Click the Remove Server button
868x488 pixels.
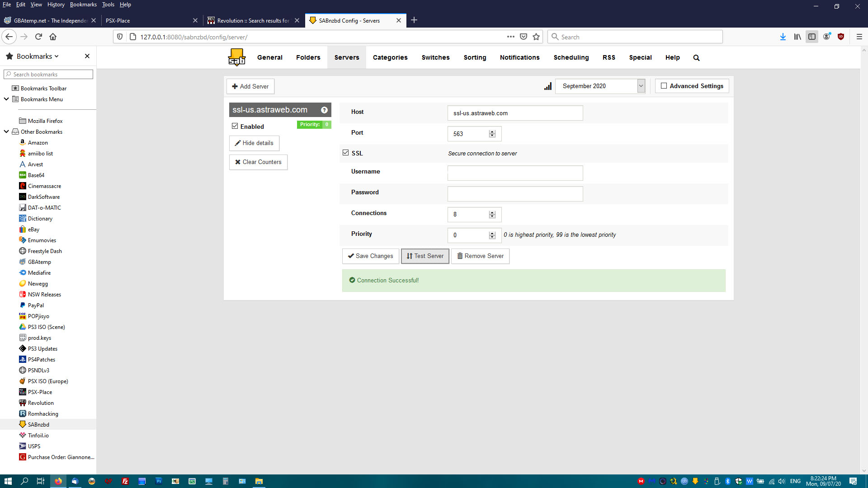coord(480,256)
